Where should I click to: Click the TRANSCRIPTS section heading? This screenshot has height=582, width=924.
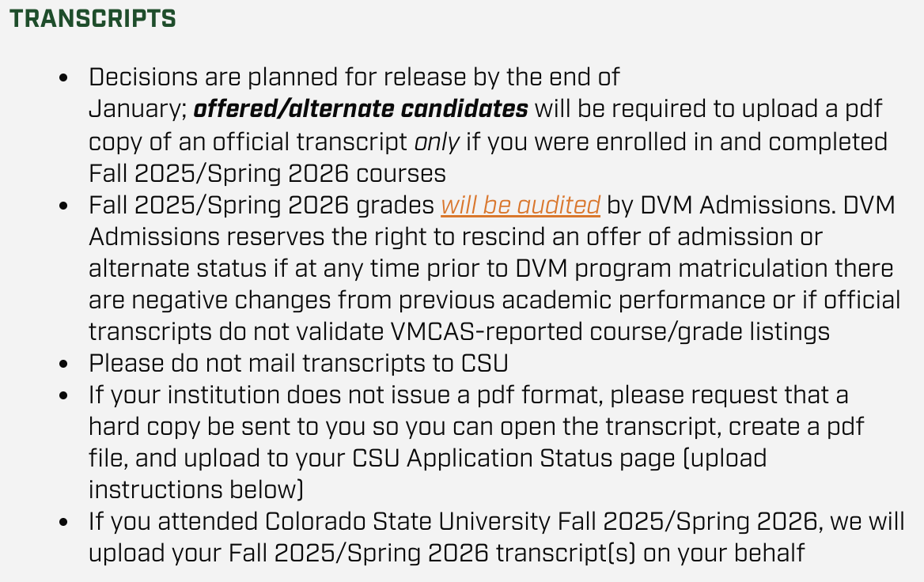93,18
